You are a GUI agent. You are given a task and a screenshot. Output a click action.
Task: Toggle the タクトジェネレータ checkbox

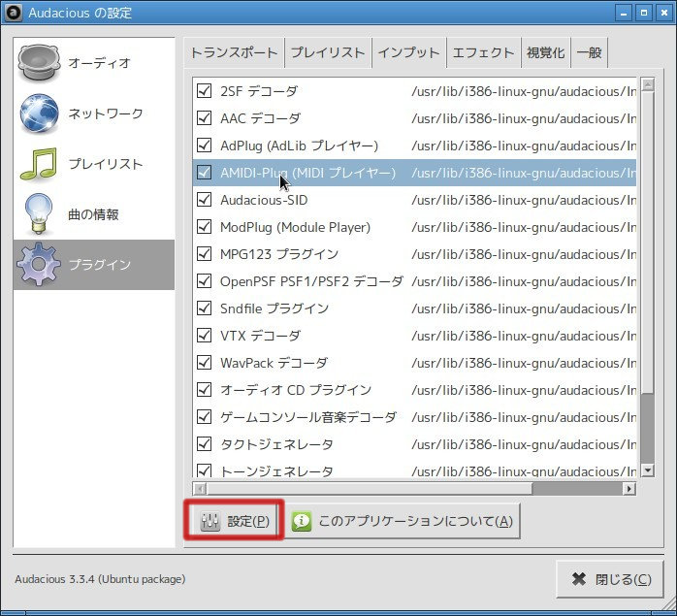click(204, 443)
